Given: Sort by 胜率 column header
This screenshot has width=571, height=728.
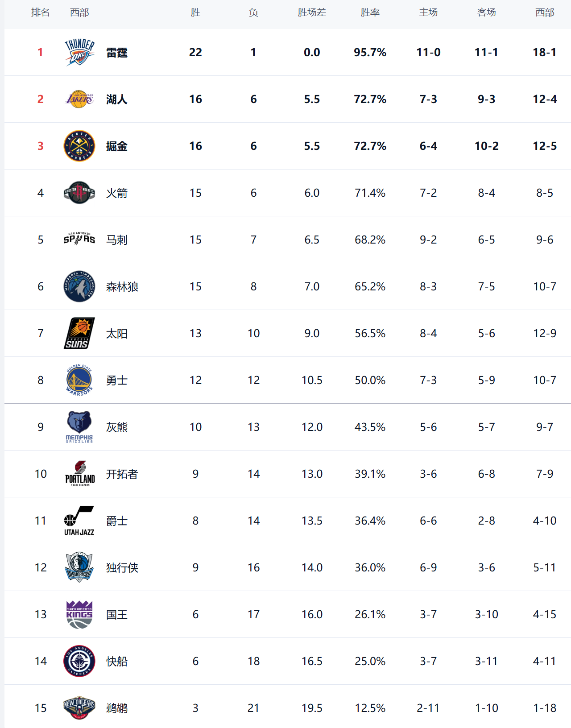Looking at the screenshot, I should pos(370,12).
